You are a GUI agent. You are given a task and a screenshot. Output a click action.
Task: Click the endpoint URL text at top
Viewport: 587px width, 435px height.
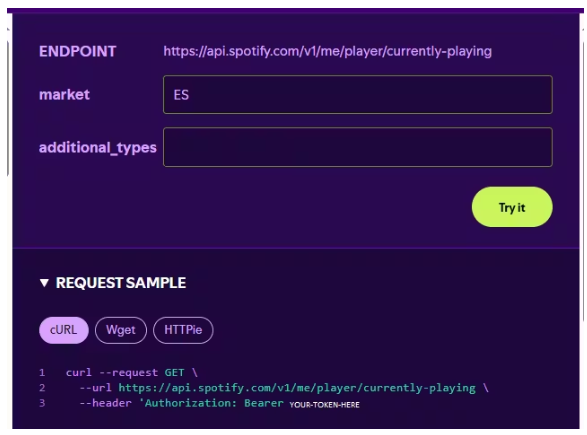[328, 51]
